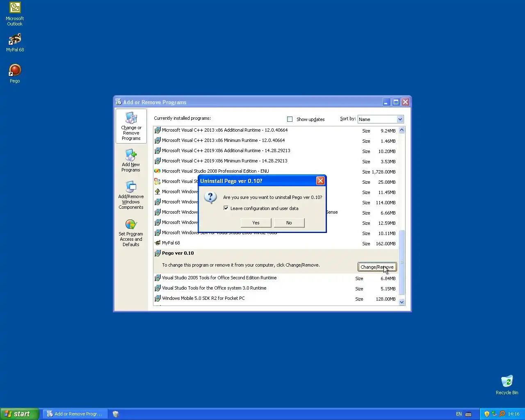This screenshot has height=420, width=525.
Task: Open the MyPal 68 desktop shortcut
Action: [15, 42]
